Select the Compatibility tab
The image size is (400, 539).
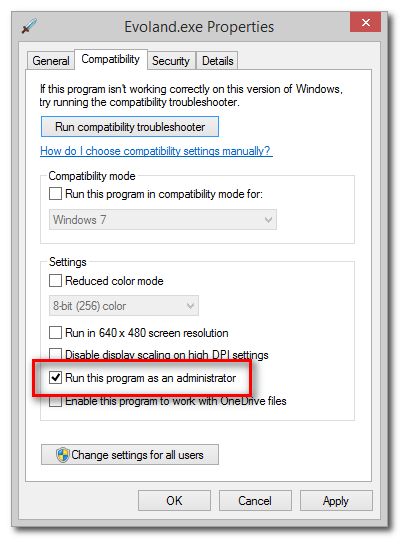pos(111,59)
